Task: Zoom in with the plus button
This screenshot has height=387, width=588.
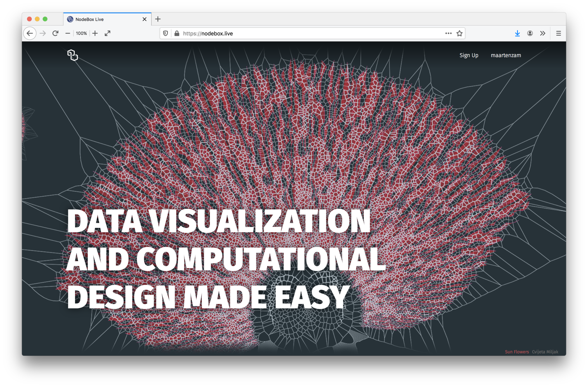Action: pos(95,33)
